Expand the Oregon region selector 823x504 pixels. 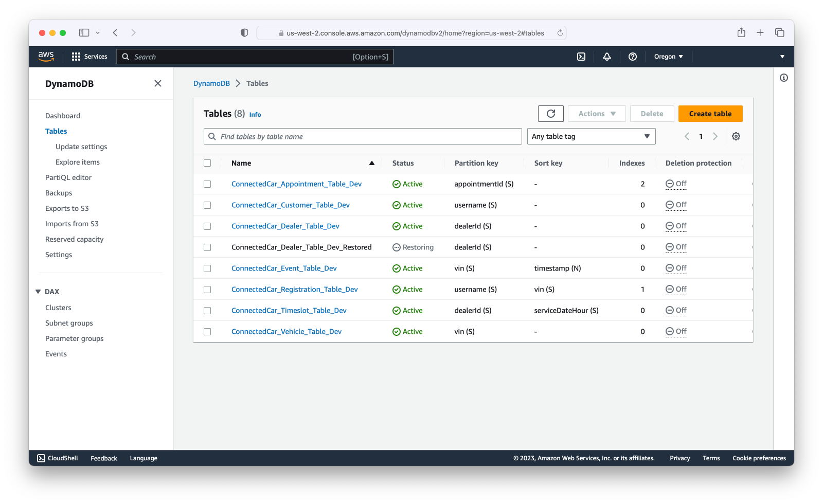pos(669,57)
